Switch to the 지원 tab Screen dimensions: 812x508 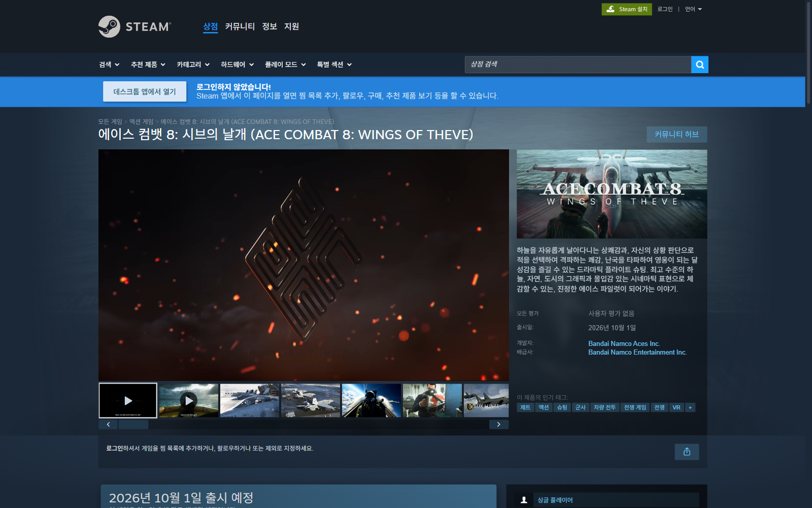coord(292,26)
